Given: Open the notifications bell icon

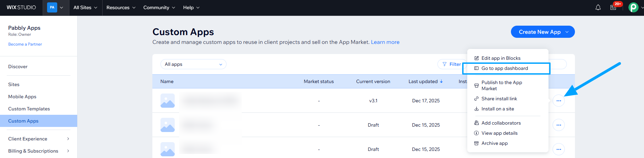Looking at the screenshot, I should (598, 7).
